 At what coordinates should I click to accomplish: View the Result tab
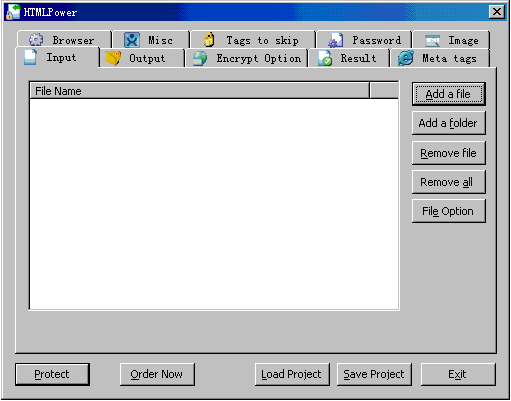[349, 58]
